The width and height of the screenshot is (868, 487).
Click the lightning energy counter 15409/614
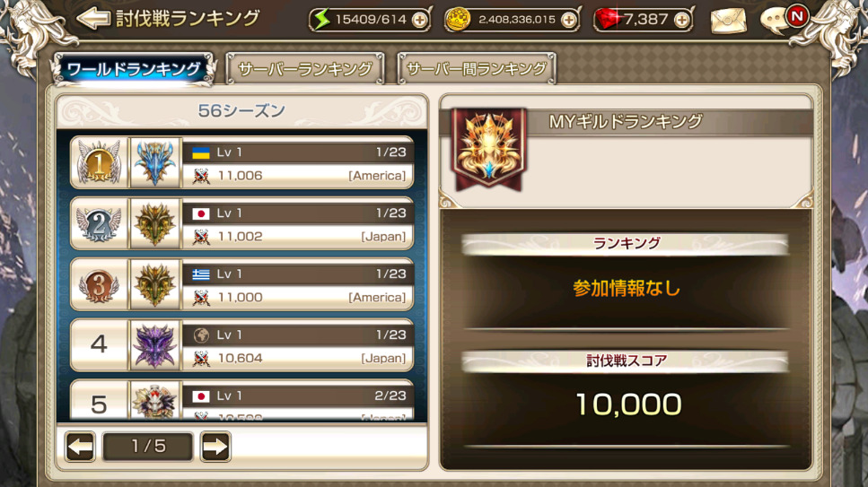(x=370, y=20)
